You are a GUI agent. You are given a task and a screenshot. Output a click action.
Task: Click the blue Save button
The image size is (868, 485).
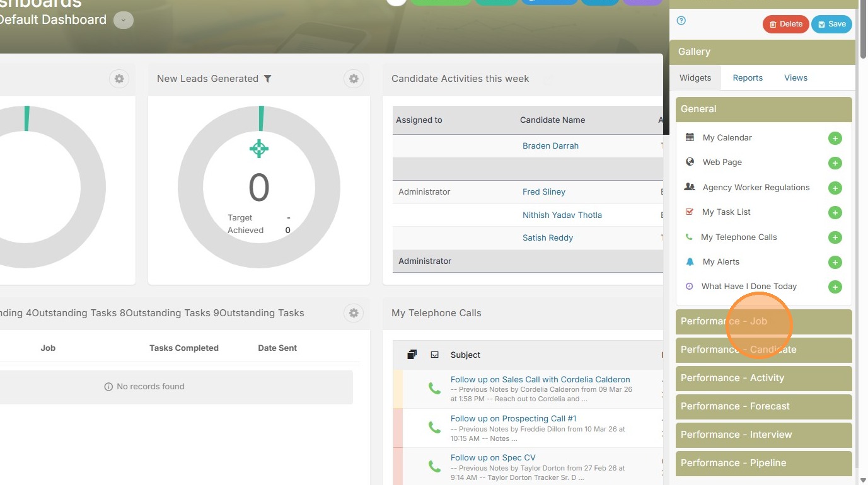tap(831, 25)
